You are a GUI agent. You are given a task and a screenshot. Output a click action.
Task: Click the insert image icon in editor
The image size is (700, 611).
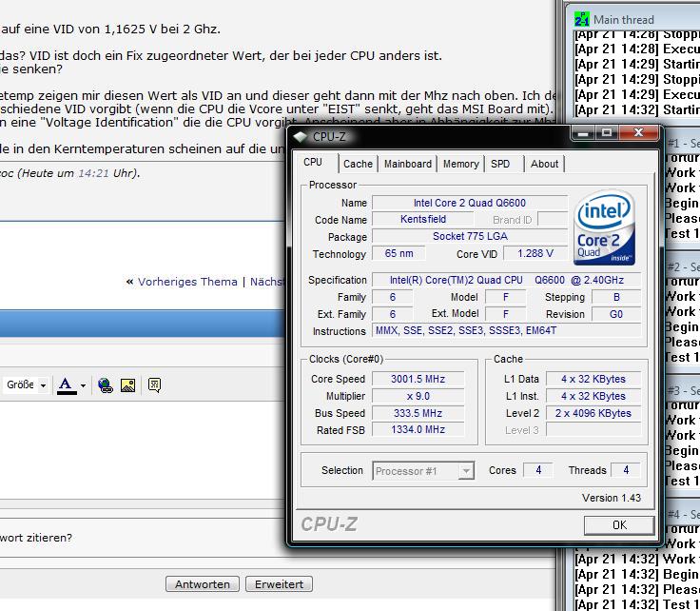pos(127,385)
